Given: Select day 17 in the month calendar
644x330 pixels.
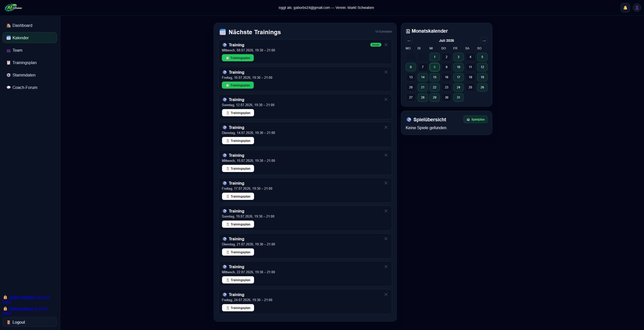Looking at the screenshot, I should pyautogui.click(x=458, y=77).
